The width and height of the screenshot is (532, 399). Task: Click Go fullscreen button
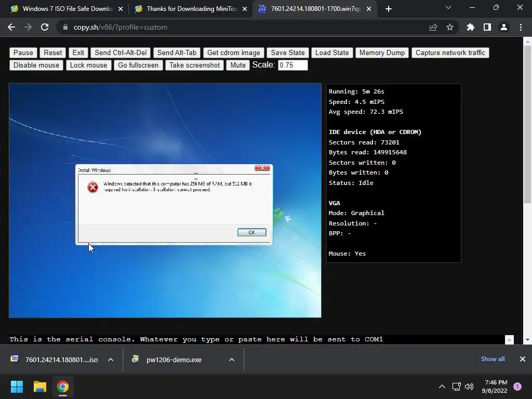138,65
